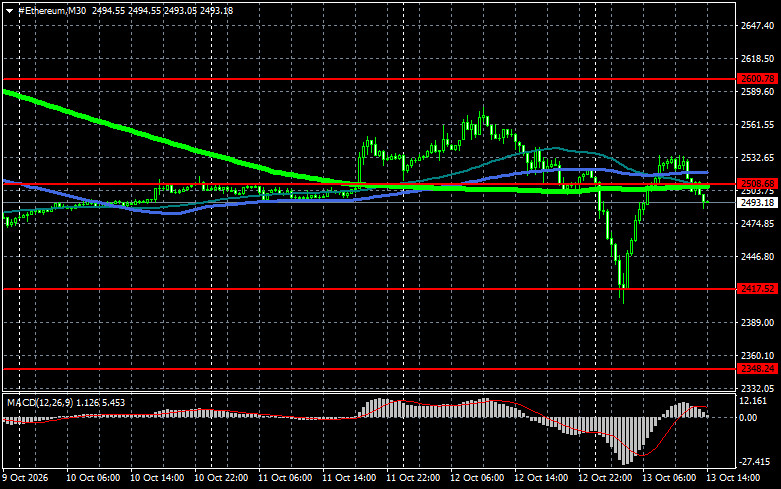Viewport: 781px width, 489px height.
Task: Click the MACD signal value 5.453
Action: (113, 403)
